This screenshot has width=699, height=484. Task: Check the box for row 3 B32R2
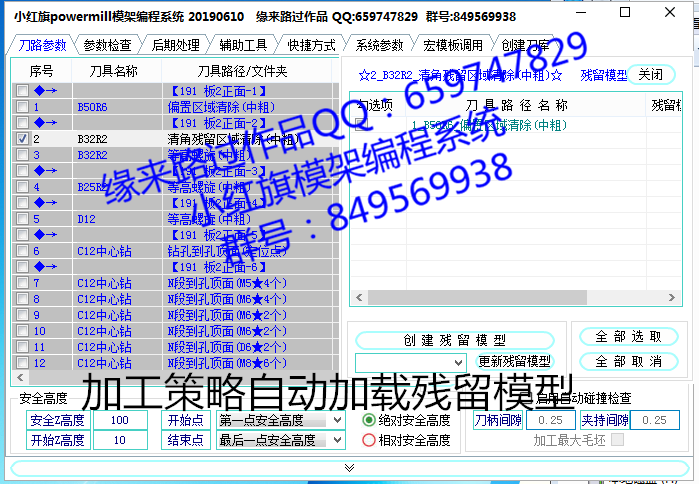pyautogui.click(x=22, y=155)
